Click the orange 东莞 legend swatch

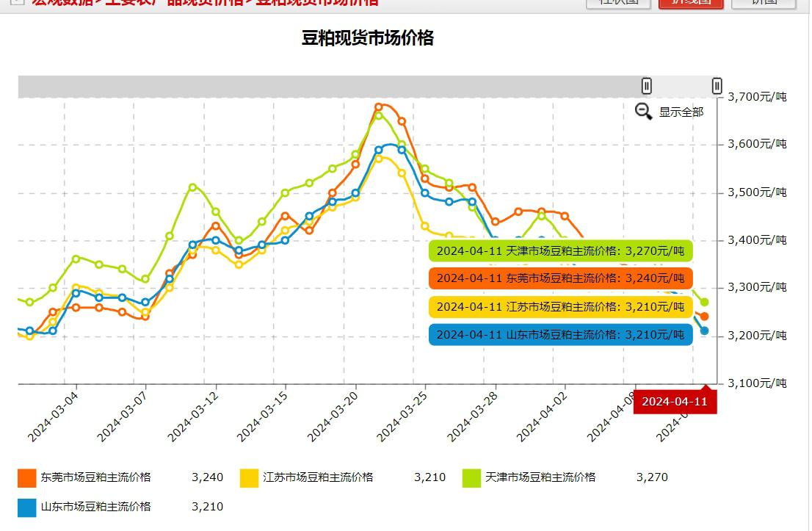[x=27, y=478]
